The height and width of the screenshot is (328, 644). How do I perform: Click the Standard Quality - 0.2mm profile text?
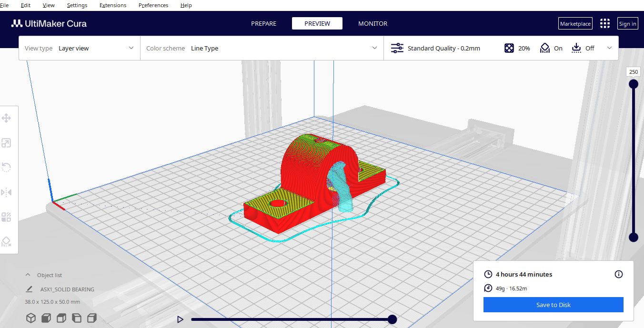pos(444,48)
